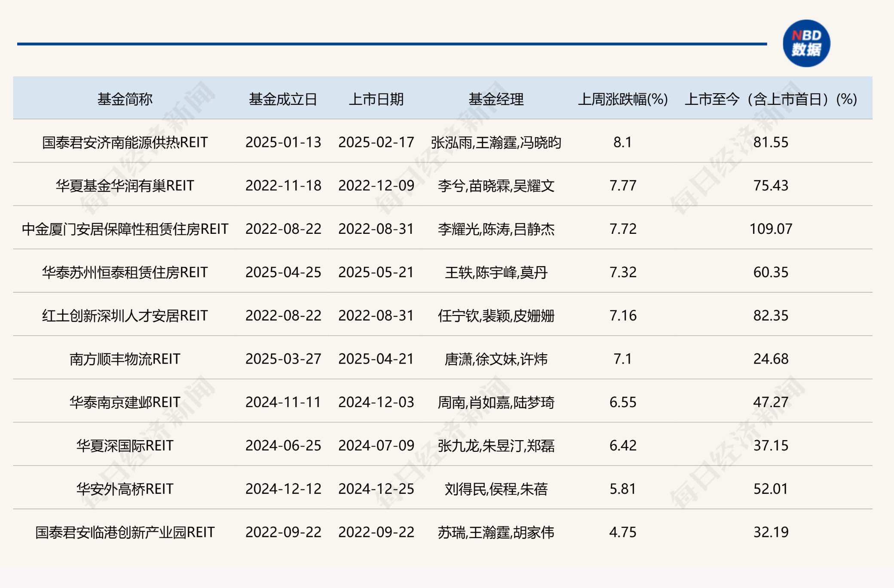This screenshot has width=894, height=588.
Task: Click managers 李兮,苗晓霖,吴耀文
Action: click(496, 186)
